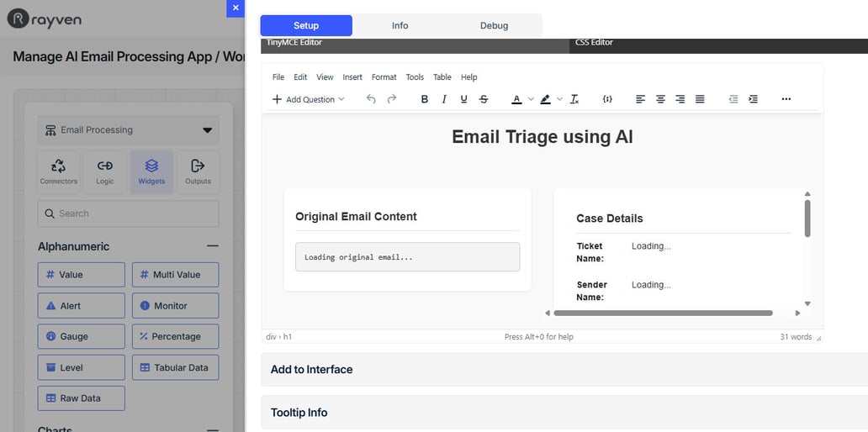This screenshot has height=432, width=868.
Task: Center align the text
Action: coord(660,99)
